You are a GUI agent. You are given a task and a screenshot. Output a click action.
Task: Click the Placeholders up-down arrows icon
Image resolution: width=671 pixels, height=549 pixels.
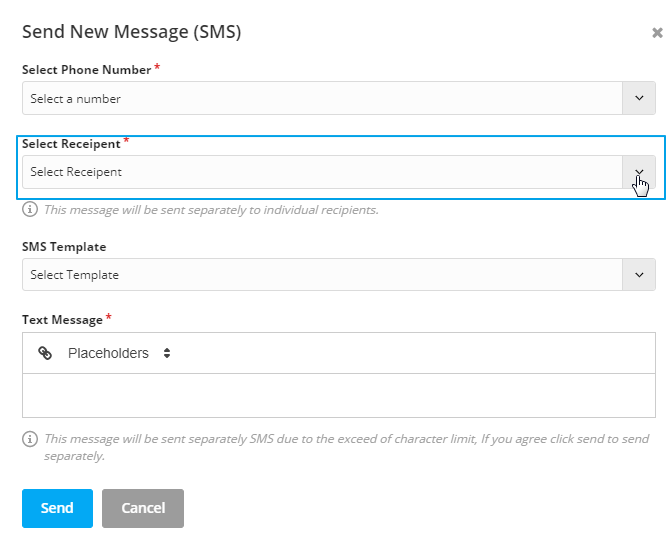click(x=167, y=353)
